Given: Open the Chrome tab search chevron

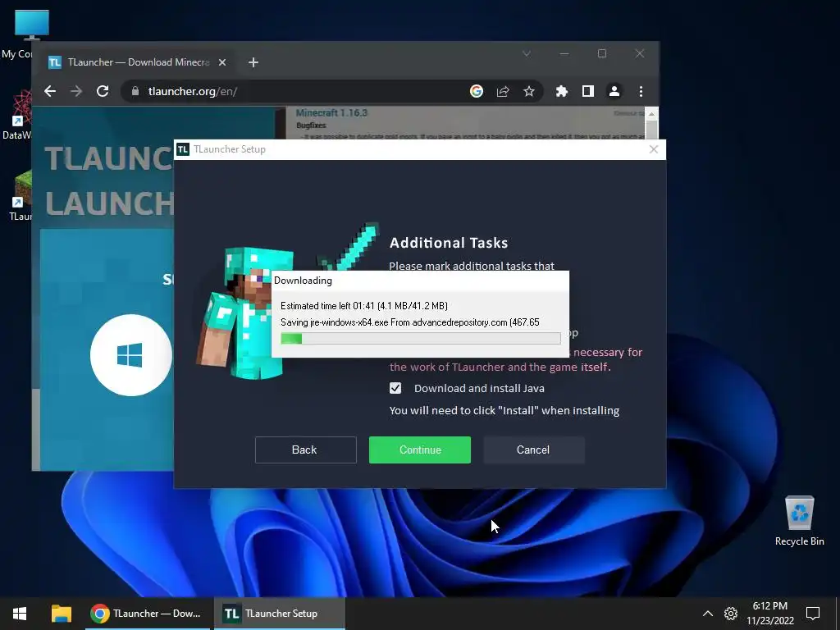Looking at the screenshot, I should click(527, 53).
